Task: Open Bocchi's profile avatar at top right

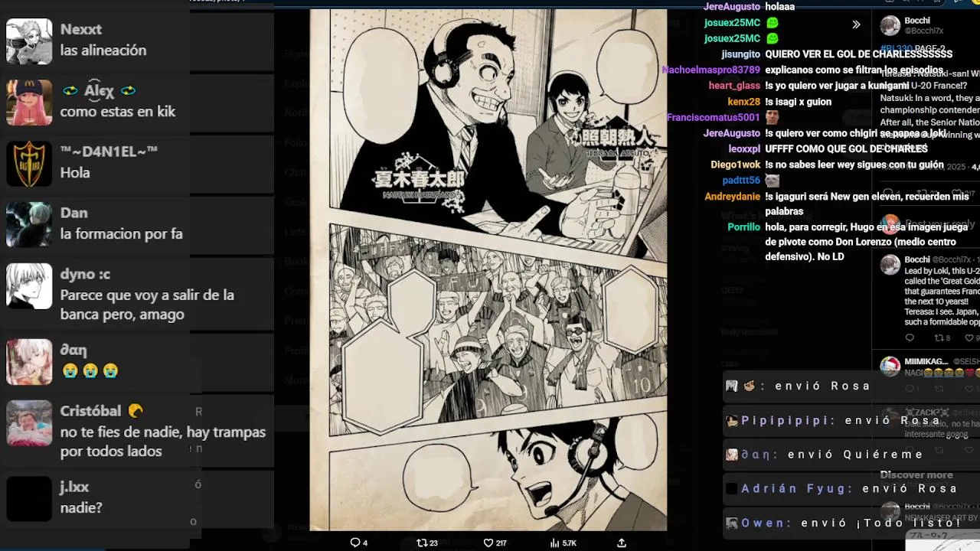Action: tap(890, 25)
